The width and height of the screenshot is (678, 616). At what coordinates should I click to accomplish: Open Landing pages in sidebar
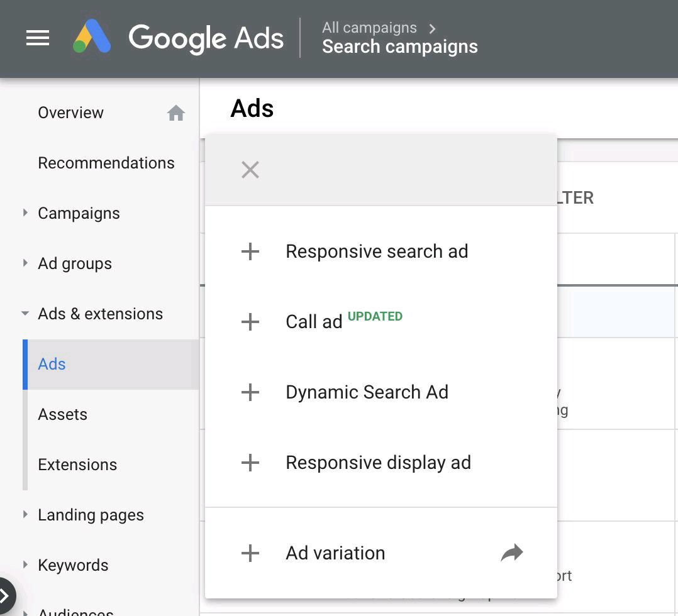click(91, 515)
